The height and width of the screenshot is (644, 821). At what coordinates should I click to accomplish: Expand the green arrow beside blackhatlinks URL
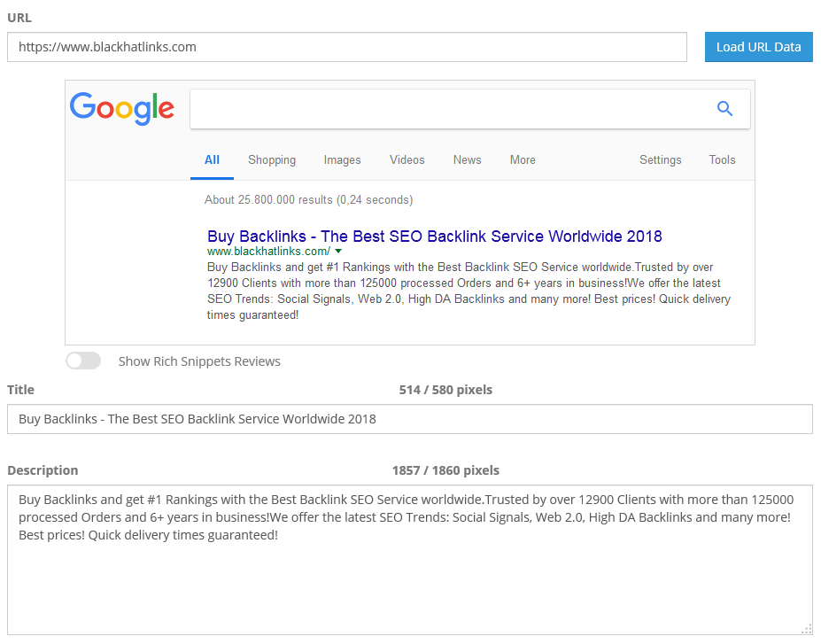338,252
